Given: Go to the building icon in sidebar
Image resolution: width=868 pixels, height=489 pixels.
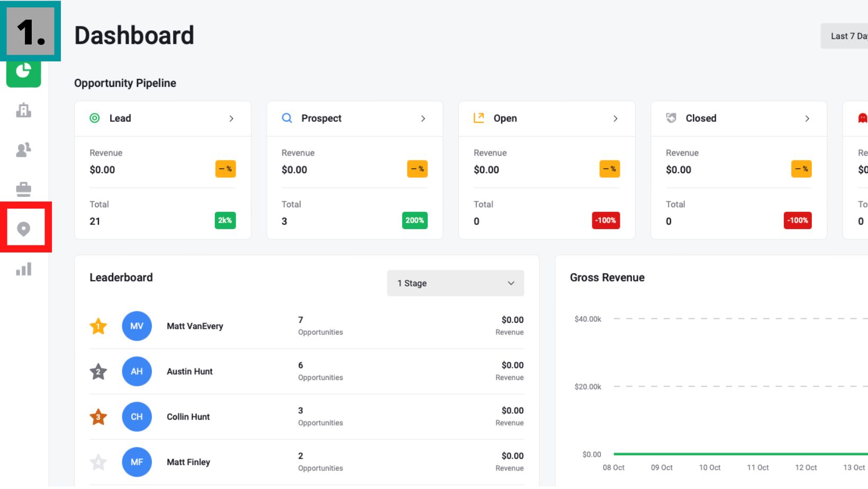Looking at the screenshot, I should (24, 110).
